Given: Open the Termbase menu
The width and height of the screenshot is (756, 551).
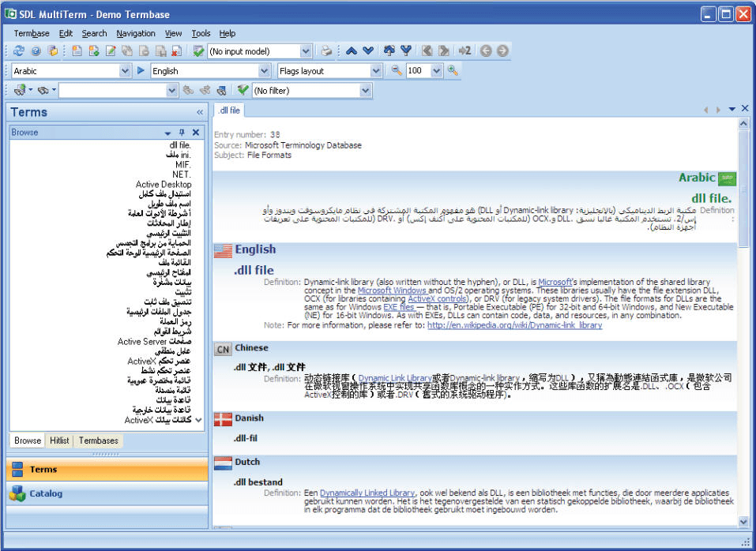Looking at the screenshot, I should pyautogui.click(x=32, y=33).
